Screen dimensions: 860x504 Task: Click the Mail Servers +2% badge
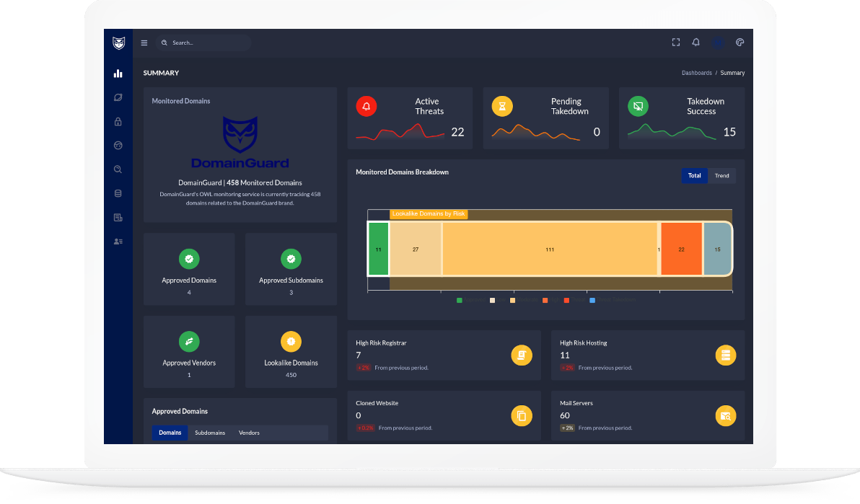coord(567,428)
